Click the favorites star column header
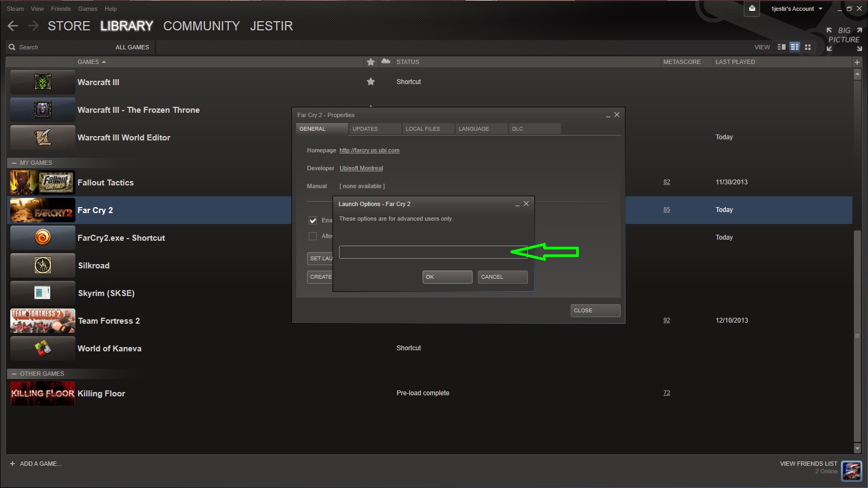This screenshot has width=868, height=488. [x=371, y=62]
